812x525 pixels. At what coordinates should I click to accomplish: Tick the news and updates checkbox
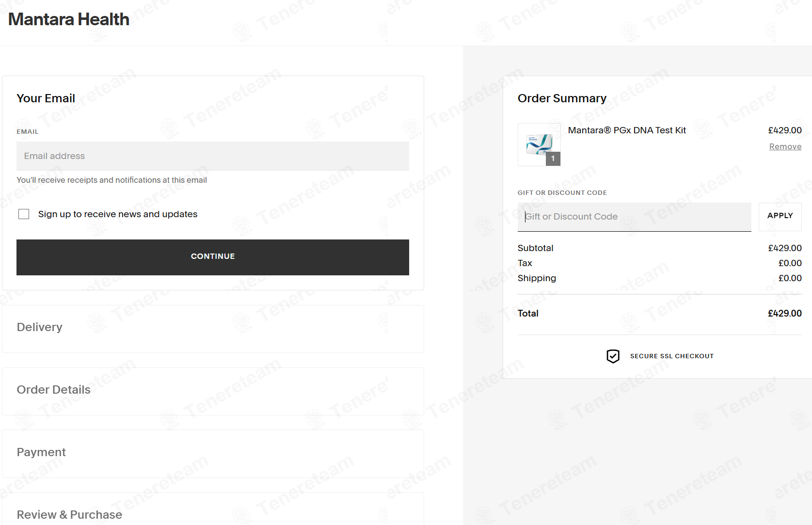click(24, 214)
